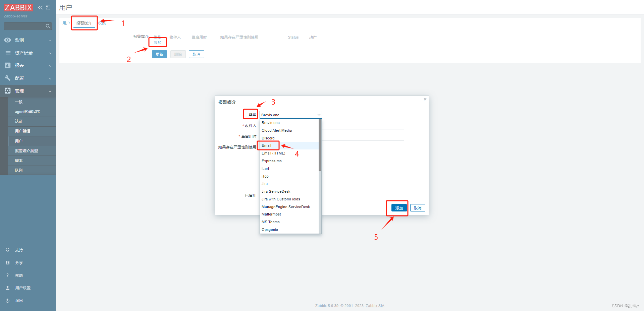Click the 分享 Z icon
The width and height of the screenshot is (644, 311).
click(x=7, y=263)
